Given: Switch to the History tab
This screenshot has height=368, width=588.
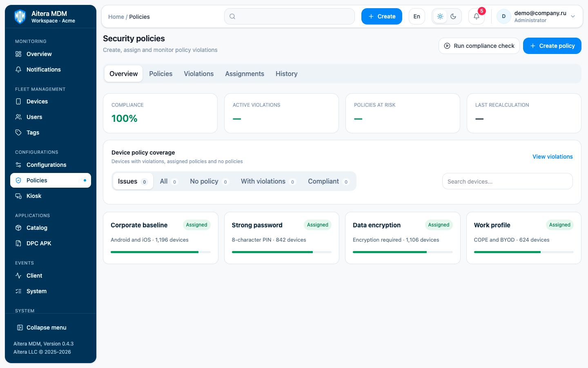Looking at the screenshot, I should coord(287,74).
